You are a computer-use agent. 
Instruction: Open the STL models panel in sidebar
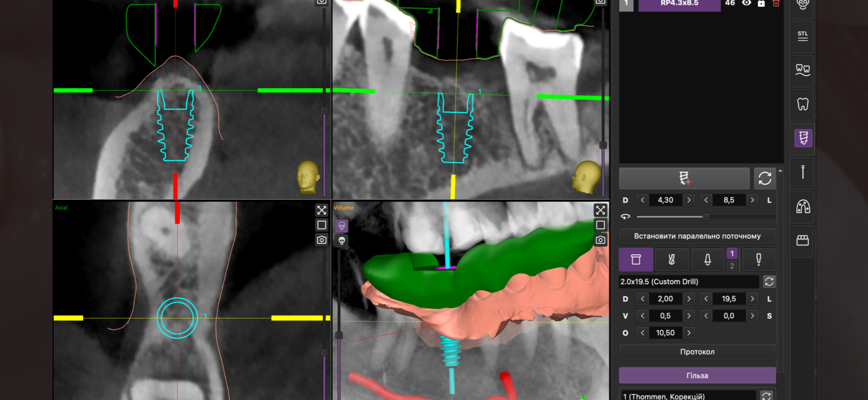(803, 36)
